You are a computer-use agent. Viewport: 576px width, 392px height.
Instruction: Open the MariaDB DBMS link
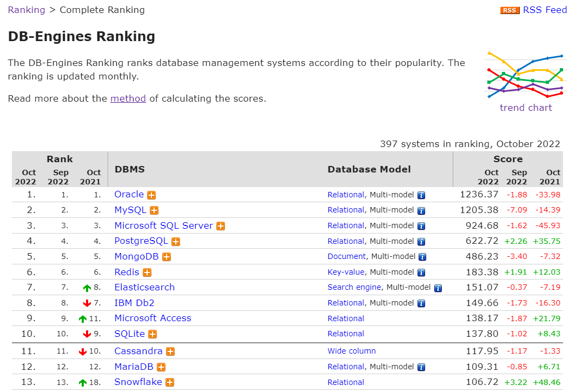point(134,367)
